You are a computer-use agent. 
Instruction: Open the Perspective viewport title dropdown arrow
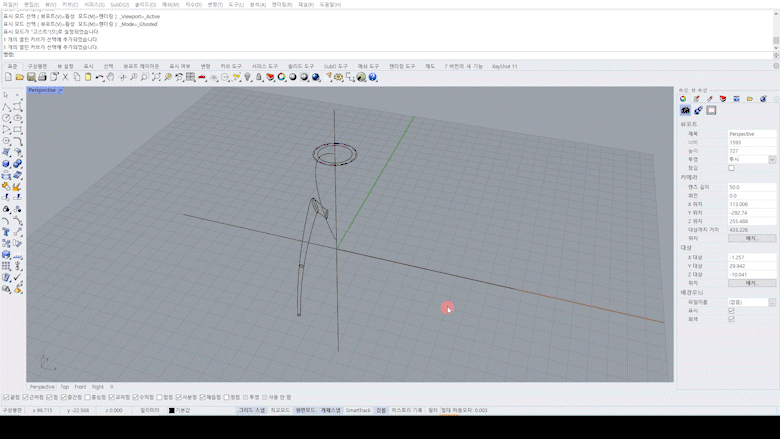(x=61, y=90)
